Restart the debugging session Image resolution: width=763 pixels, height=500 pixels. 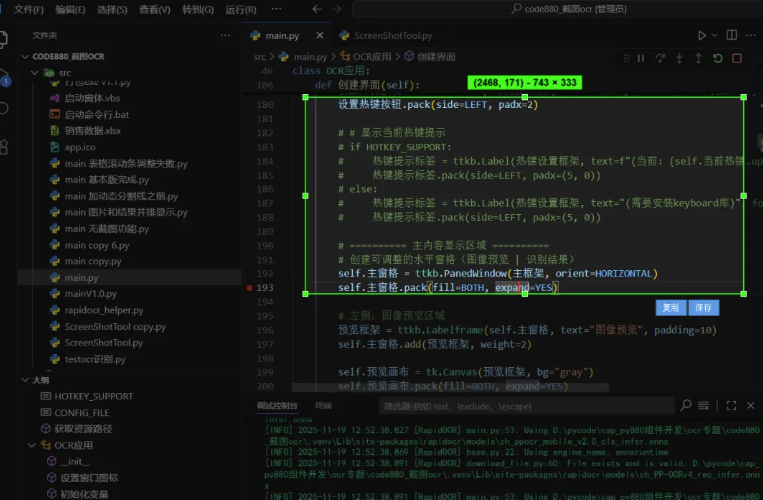click(x=718, y=58)
